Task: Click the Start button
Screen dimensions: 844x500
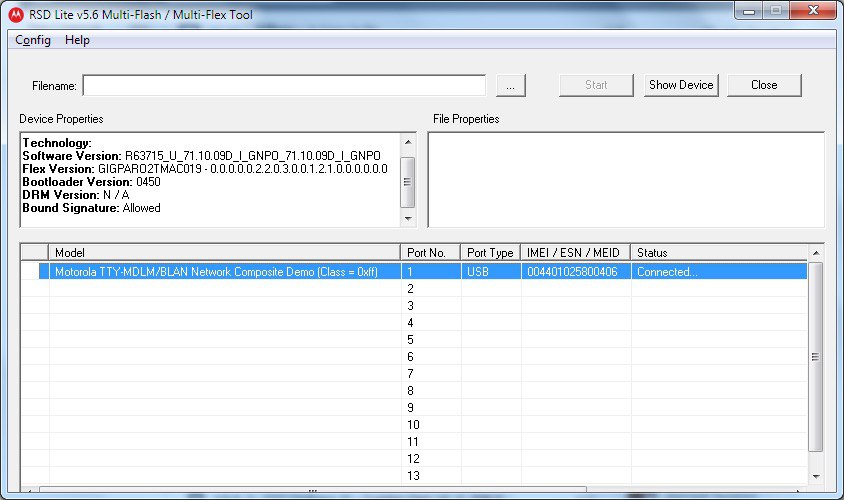Action: [x=596, y=85]
